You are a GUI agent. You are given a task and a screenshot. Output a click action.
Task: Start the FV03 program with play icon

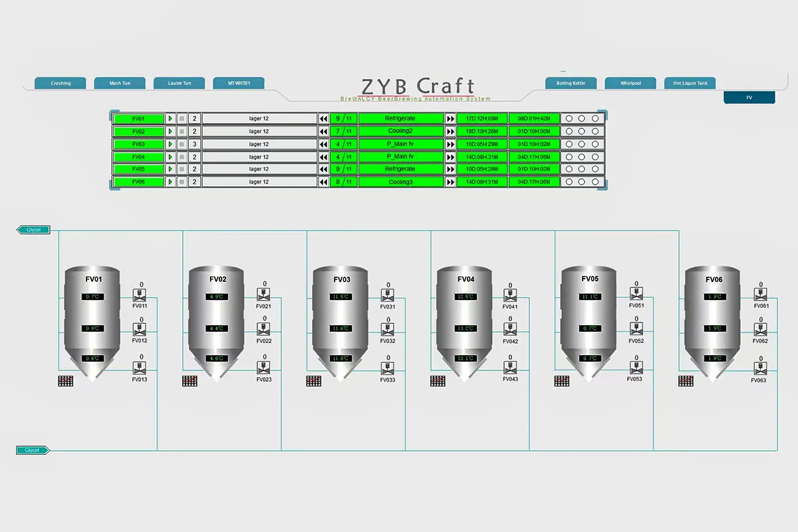coord(170,144)
